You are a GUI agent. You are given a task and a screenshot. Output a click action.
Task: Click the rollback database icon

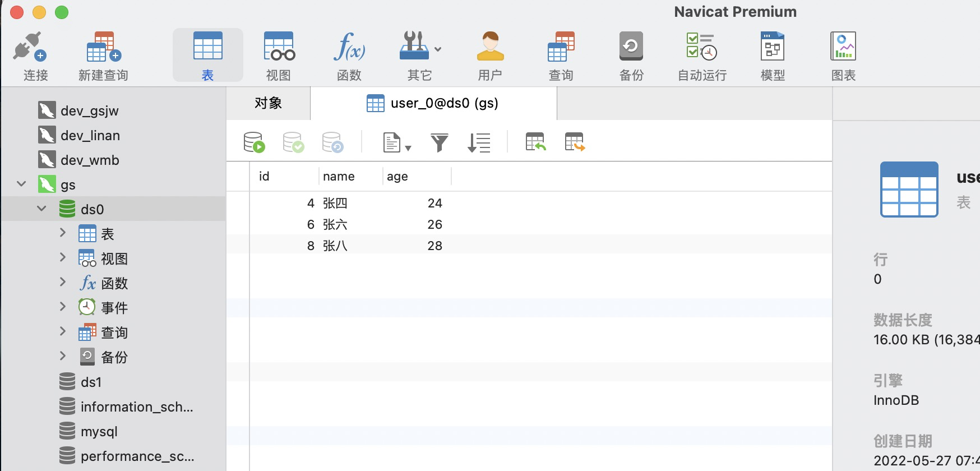(332, 142)
